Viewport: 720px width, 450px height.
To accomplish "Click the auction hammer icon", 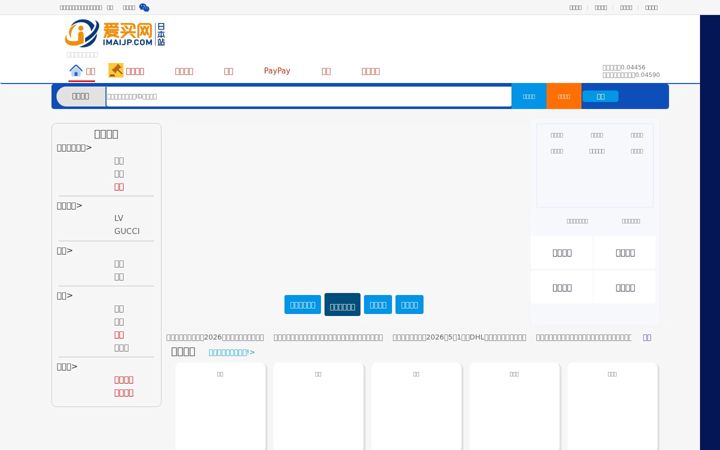I will click(116, 70).
